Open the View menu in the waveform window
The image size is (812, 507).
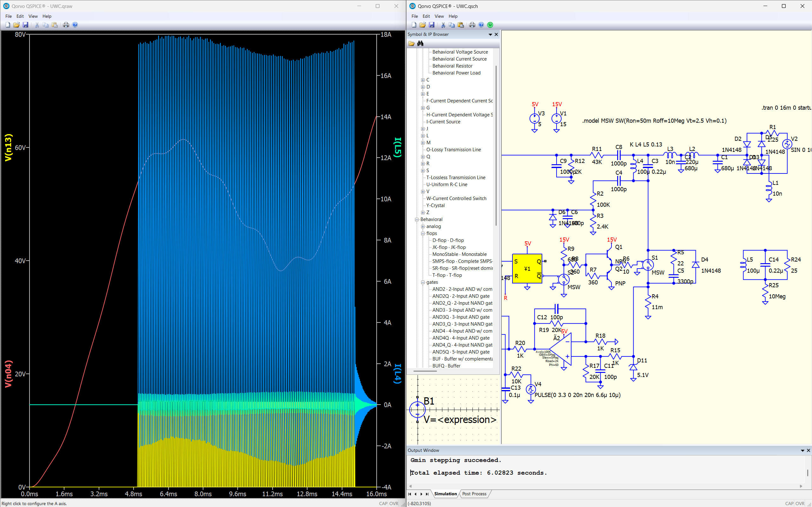point(33,16)
